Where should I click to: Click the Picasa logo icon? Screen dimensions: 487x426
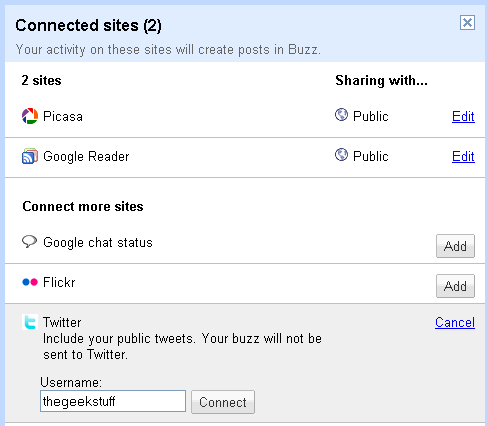point(30,116)
